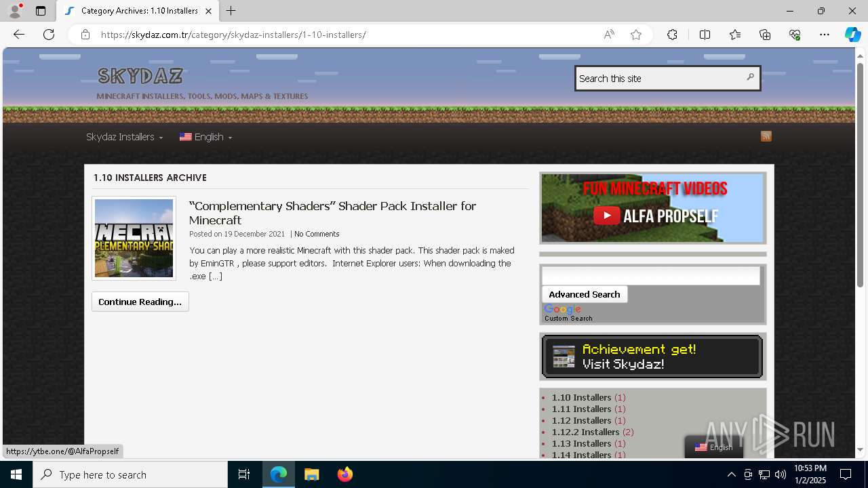Open floating English language switcher
The height and width of the screenshot is (488, 868).
pos(713,447)
